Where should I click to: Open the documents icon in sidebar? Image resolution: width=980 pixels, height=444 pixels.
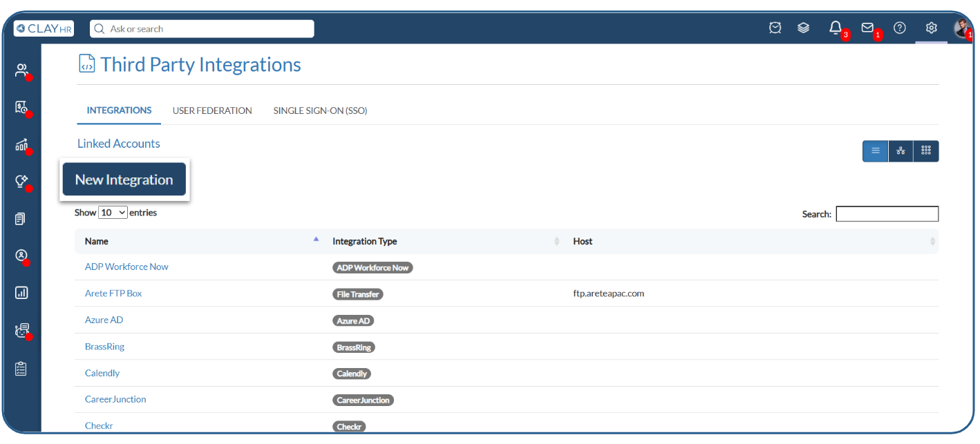21,219
